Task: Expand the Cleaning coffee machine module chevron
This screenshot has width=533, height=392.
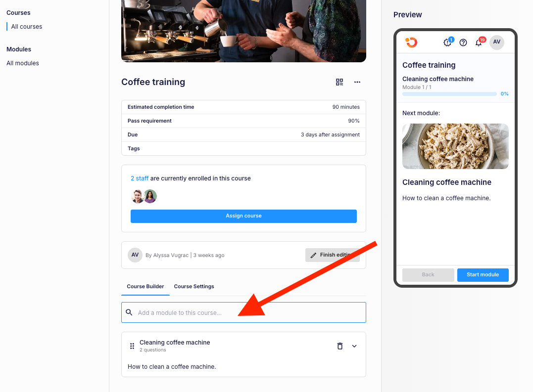Action: [x=354, y=346]
